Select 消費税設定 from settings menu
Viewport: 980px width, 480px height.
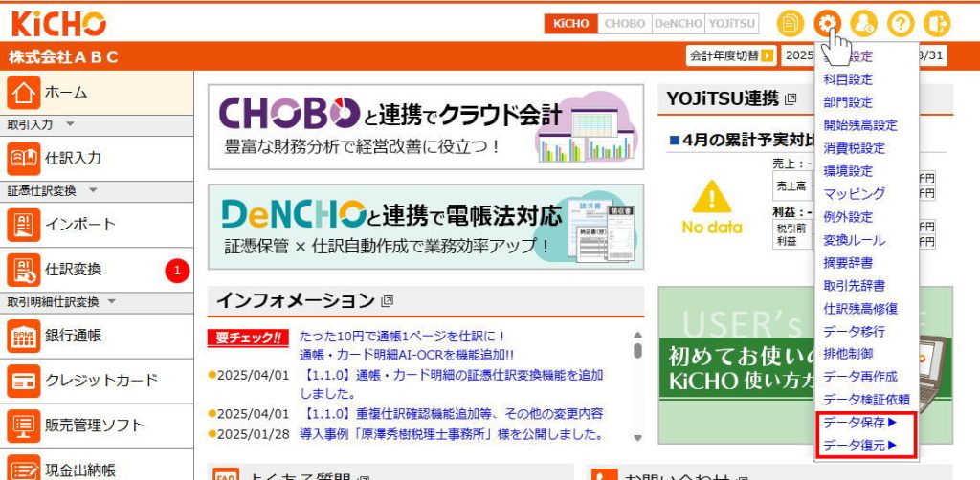(x=854, y=148)
